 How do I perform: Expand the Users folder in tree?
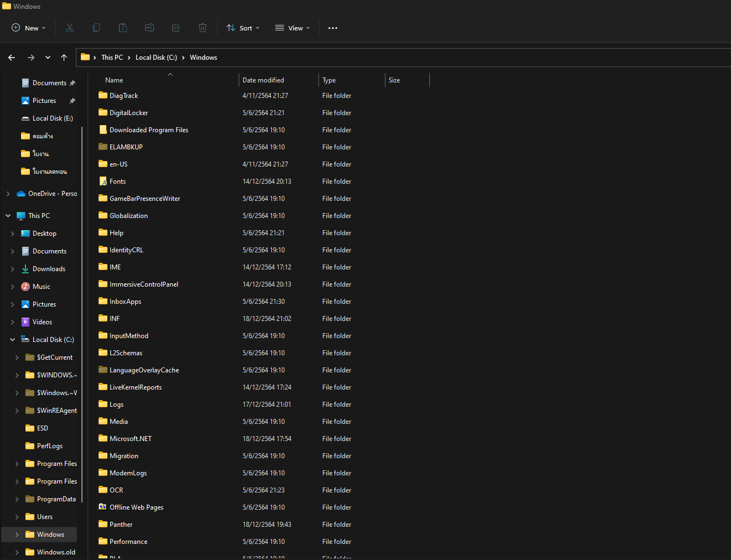point(17,517)
